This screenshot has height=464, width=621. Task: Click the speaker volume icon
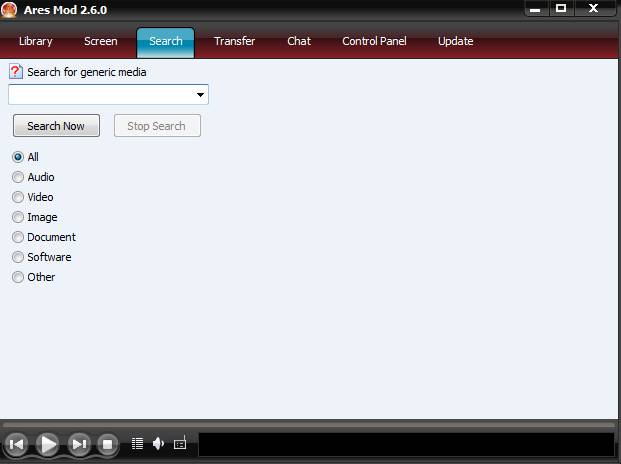pyautogui.click(x=158, y=443)
